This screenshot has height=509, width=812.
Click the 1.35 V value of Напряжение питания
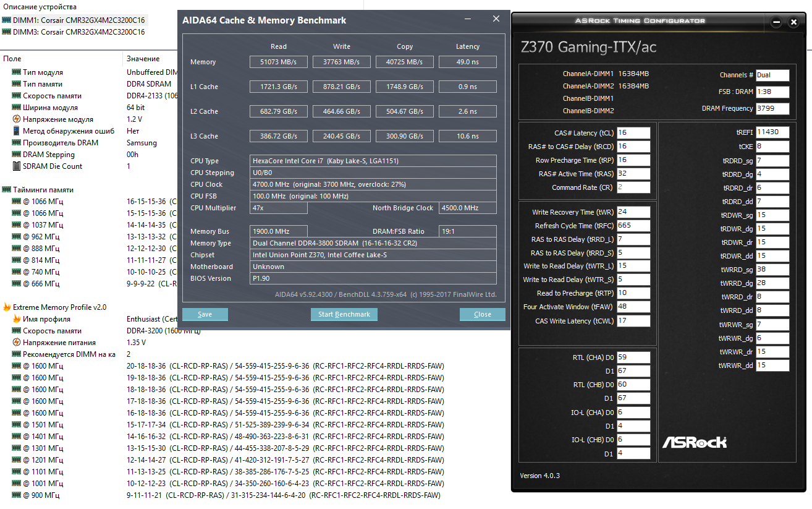click(x=136, y=343)
